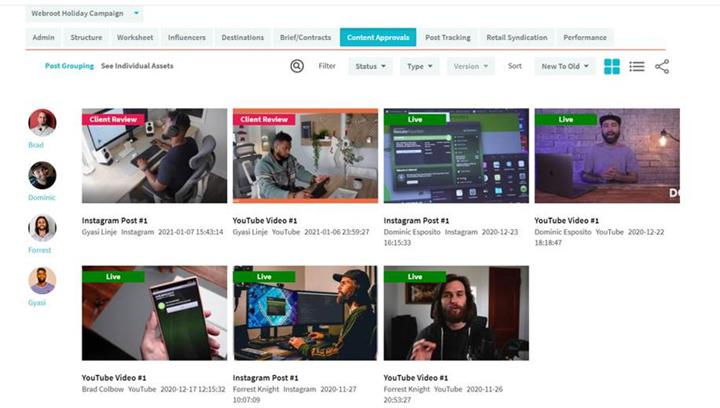Screen dimensions: 720x408
Task: Select Dominic's avatar in sidebar
Action: 42,175
